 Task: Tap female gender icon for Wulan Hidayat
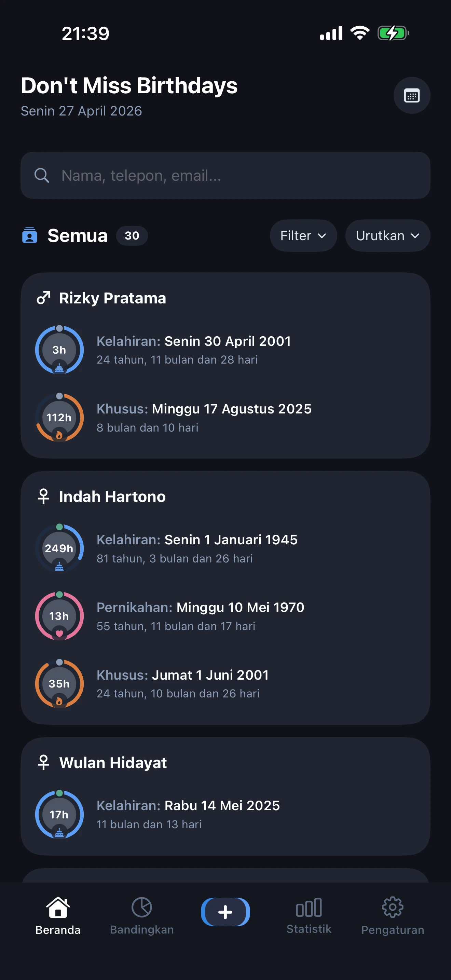[x=43, y=762]
